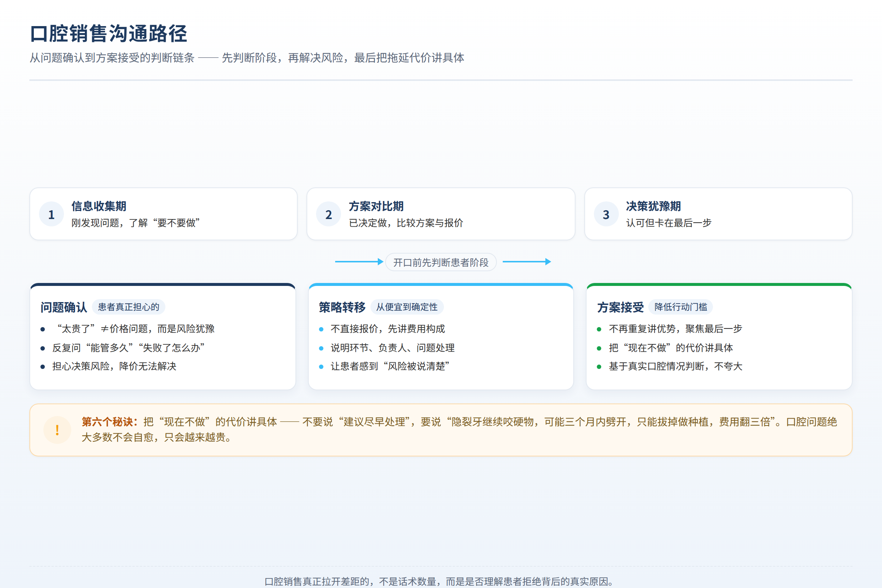This screenshot has height=588, width=882.
Task: Select the 问题确认 card title
Action: click(64, 307)
